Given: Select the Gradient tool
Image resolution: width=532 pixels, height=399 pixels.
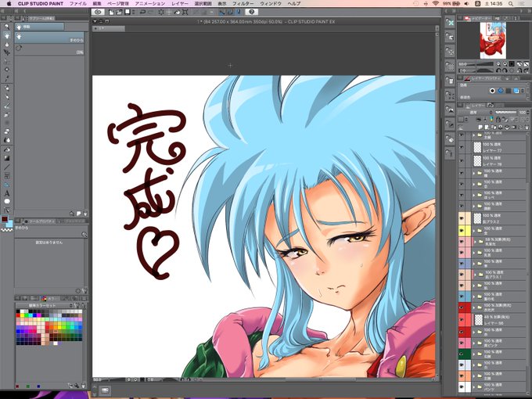Looking at the screenshot, I should [7, 158].
